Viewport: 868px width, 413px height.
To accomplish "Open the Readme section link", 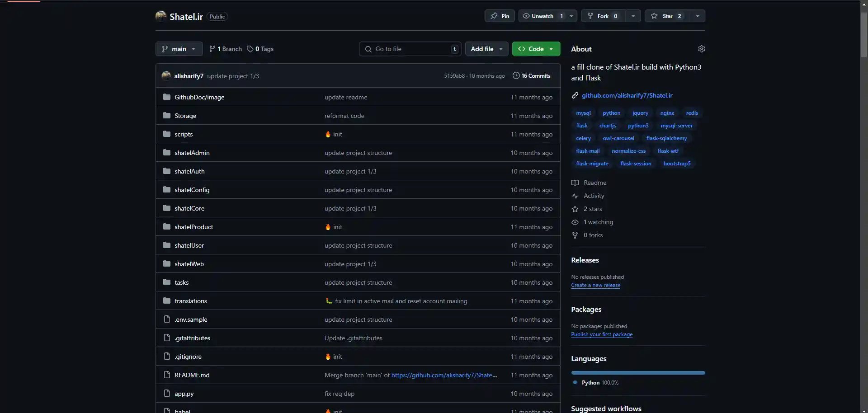I will point(594,183).
